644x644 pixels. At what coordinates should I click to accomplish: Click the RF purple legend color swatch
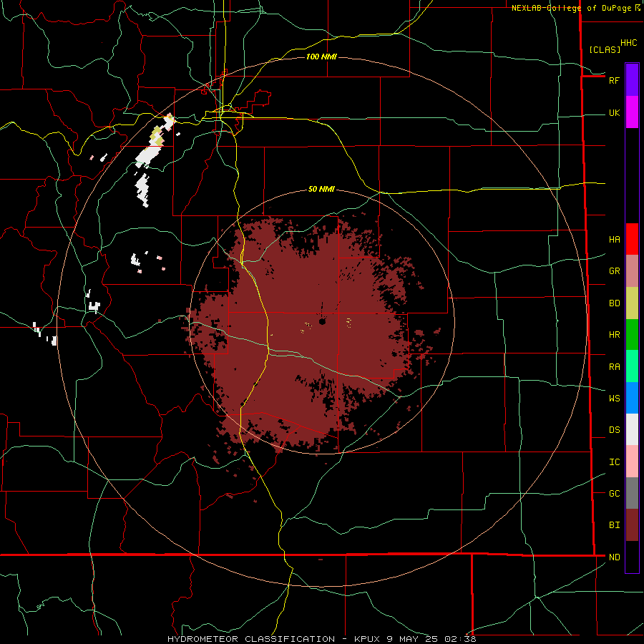tap(632, 79)
